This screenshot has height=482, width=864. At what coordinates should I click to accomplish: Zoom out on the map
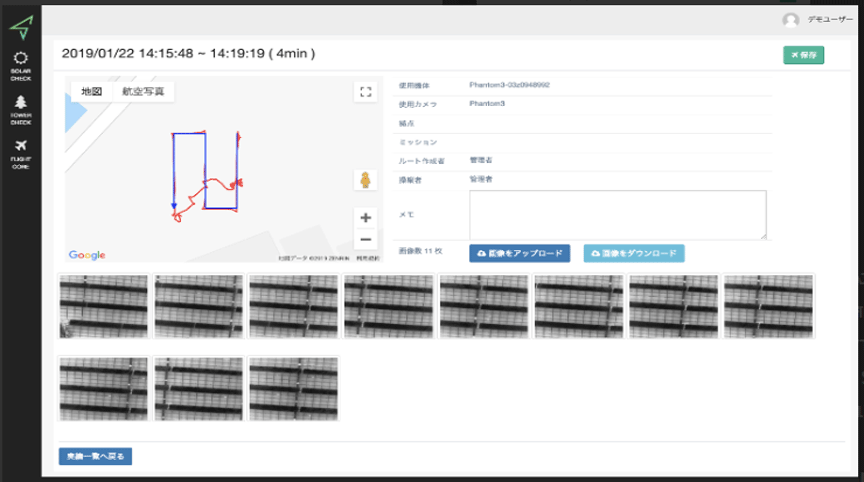365,239
